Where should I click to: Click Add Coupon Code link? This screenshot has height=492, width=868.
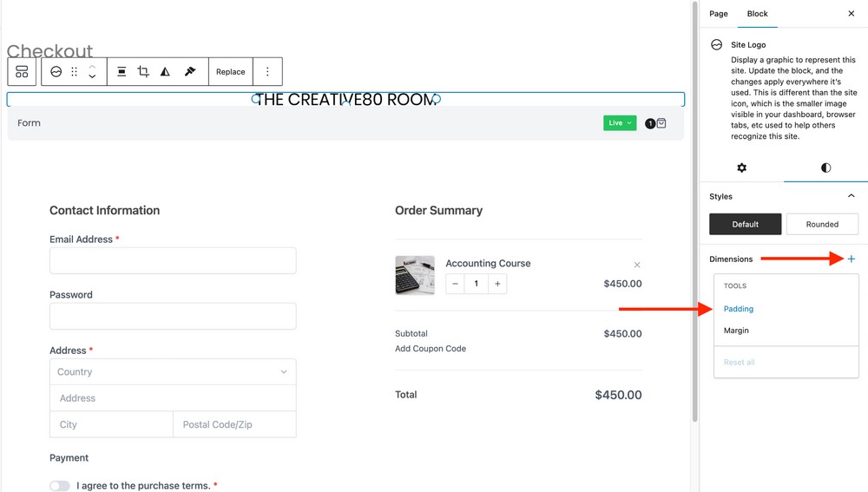coord(431,349)
